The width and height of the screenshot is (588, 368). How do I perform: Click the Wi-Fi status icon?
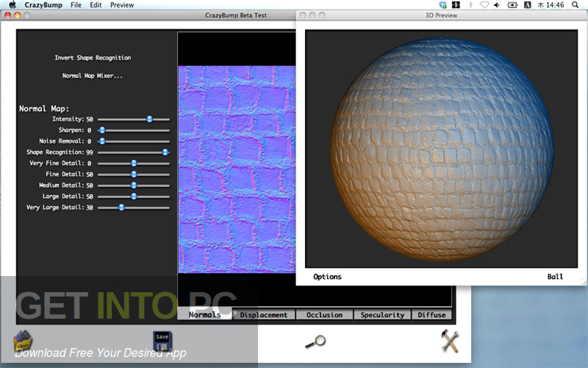[x=484, y=5]
